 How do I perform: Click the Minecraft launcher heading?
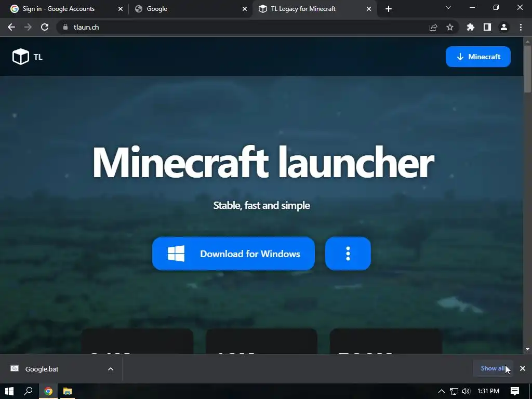tap(263, 162)
